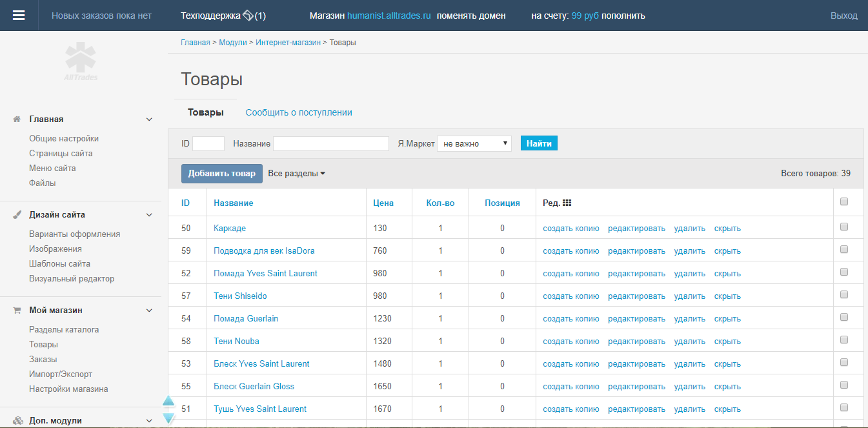
Task: Click the cubes icon beside Доп. модули
Action: point(17,421)
